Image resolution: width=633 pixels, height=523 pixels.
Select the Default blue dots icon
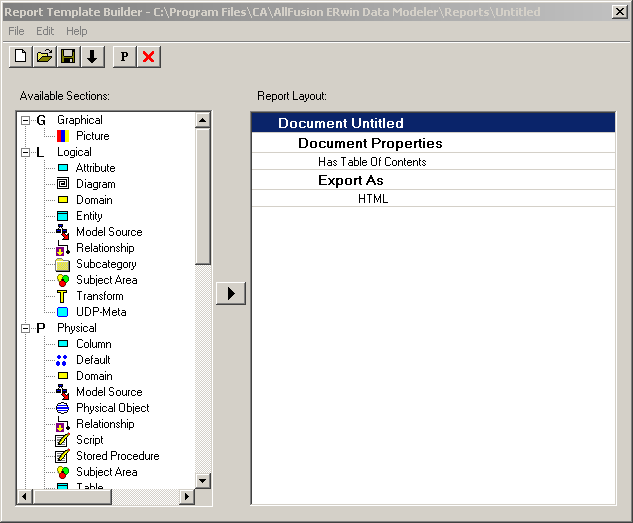click(61, 360)
